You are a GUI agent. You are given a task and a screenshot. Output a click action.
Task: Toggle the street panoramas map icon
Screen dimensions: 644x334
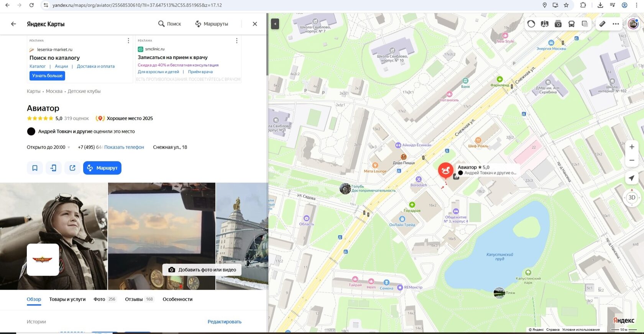tap(545, 24)
